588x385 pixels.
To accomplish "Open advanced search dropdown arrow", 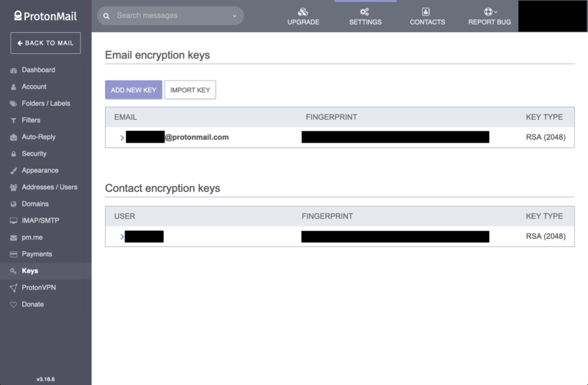I will (234, 15).
